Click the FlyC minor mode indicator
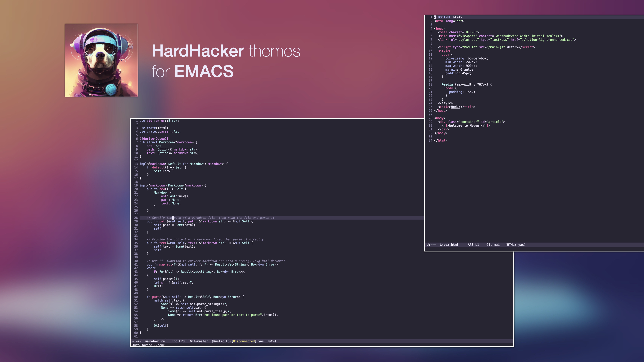Screen dimensions: 644x362 coord(270,341)
